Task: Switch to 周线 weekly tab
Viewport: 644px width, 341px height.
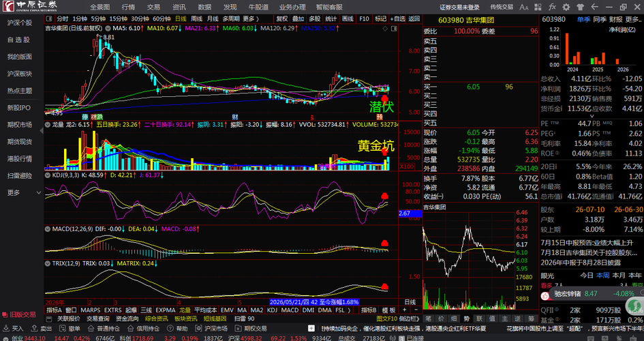Action: (197, 19)
